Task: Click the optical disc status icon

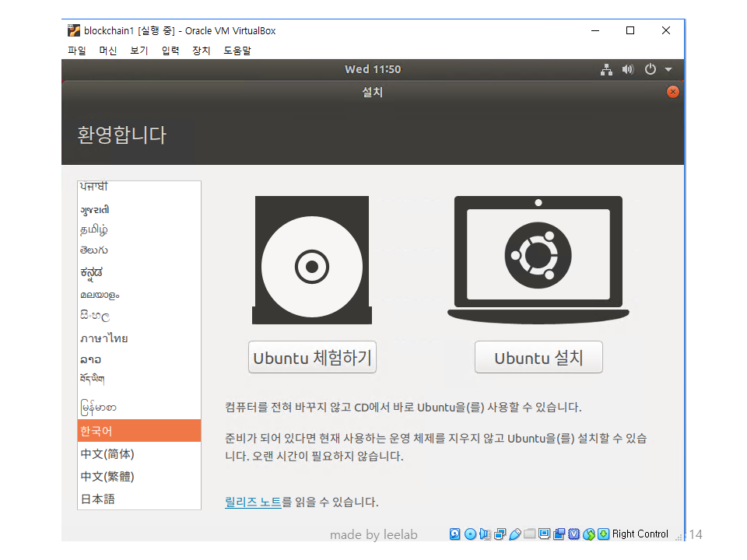Action: [470, 534]
